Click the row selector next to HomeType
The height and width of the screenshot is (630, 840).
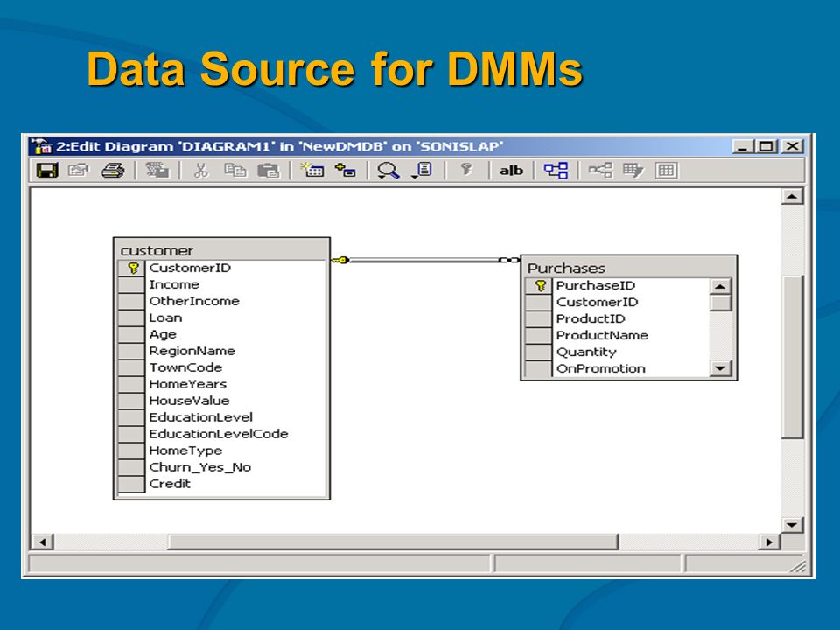131,451
